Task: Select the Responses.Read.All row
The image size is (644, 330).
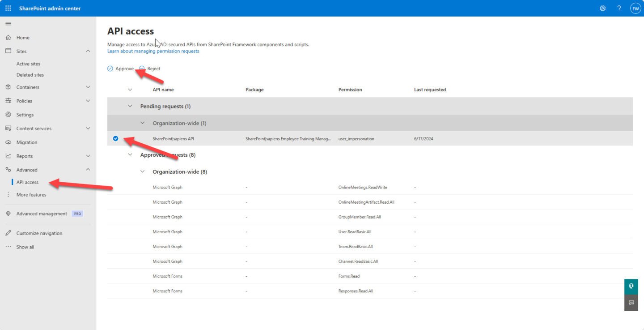Action: pyautogui.click(x=370, y=291)
